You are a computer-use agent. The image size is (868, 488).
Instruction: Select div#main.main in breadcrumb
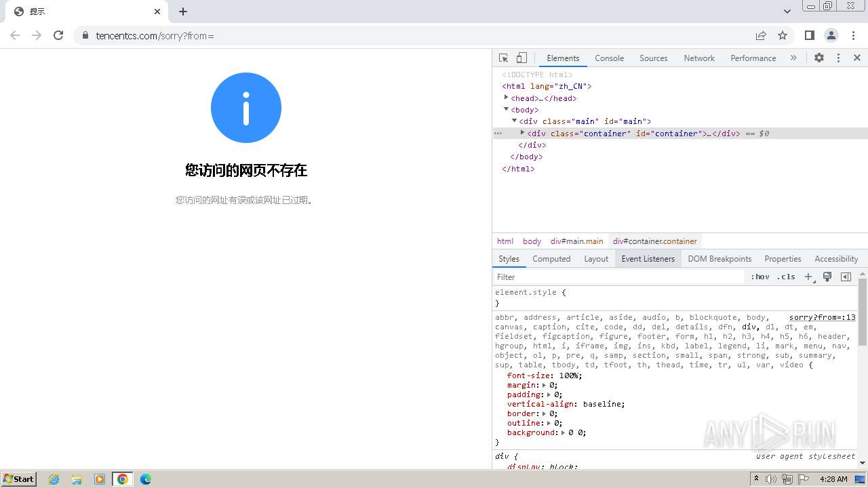[x=576, y=241]
